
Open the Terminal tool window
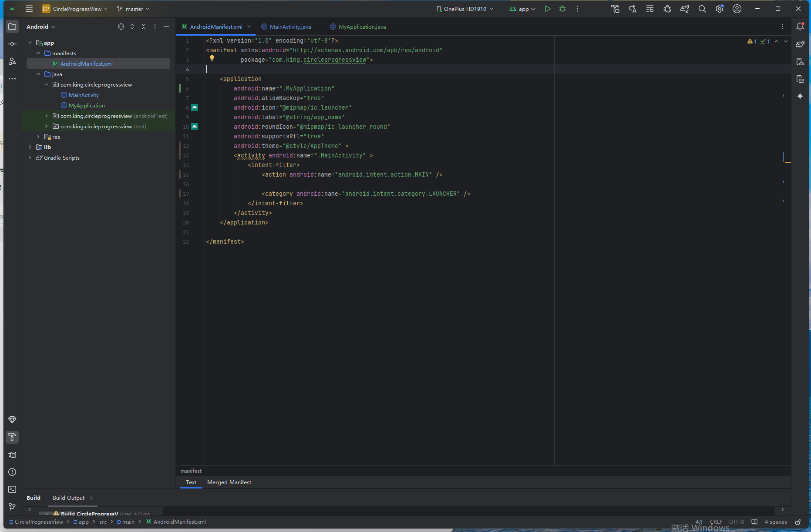pyautogui.click(x=12, y=489)
